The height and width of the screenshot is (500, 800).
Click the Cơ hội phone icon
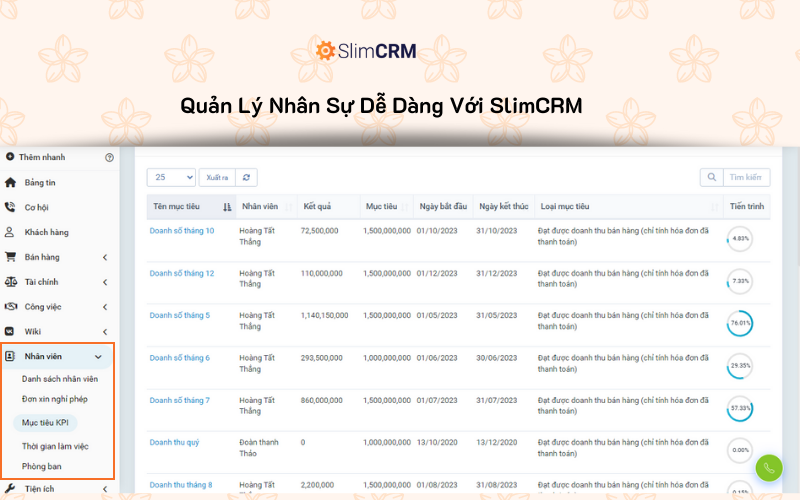pos(10,207)
